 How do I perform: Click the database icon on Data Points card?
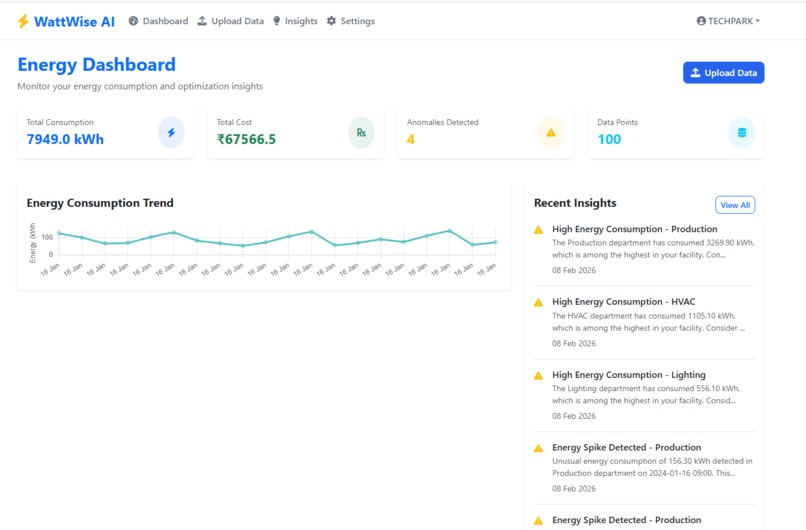(742, 133)
